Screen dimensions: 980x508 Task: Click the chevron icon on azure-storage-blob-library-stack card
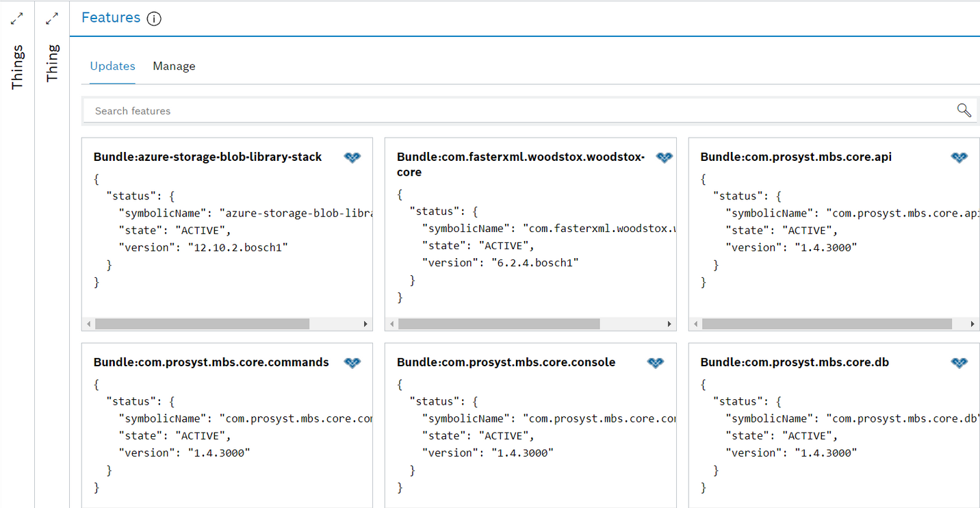352,157
